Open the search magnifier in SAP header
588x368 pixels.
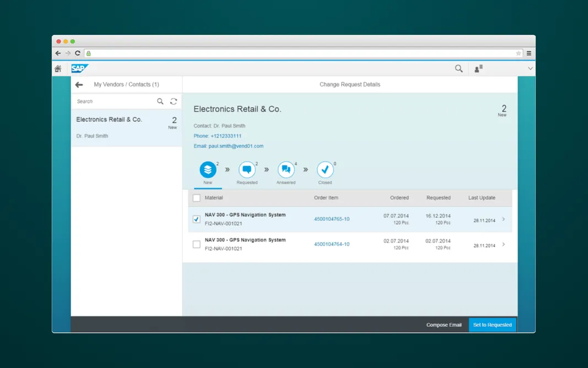[458, 68]
